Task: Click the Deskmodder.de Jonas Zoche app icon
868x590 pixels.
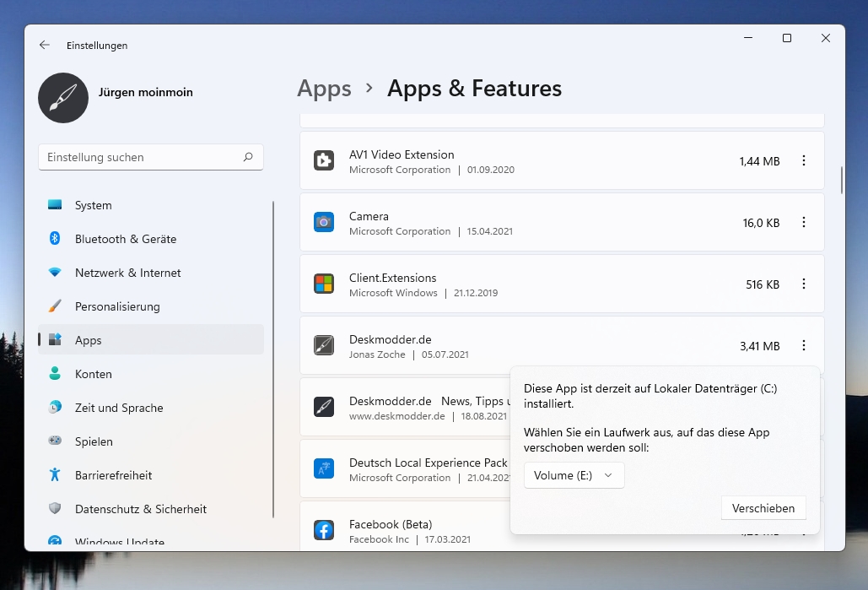Action: coord(324,345)
